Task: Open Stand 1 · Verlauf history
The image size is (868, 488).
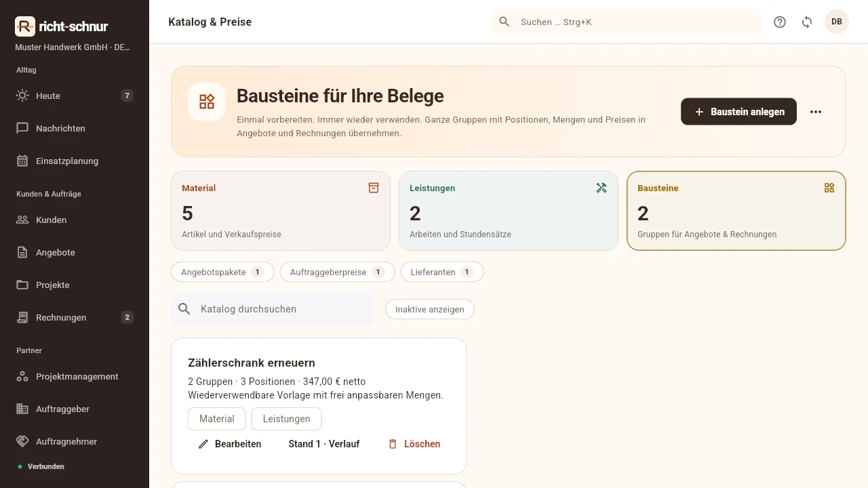Action: pos(324,444)
